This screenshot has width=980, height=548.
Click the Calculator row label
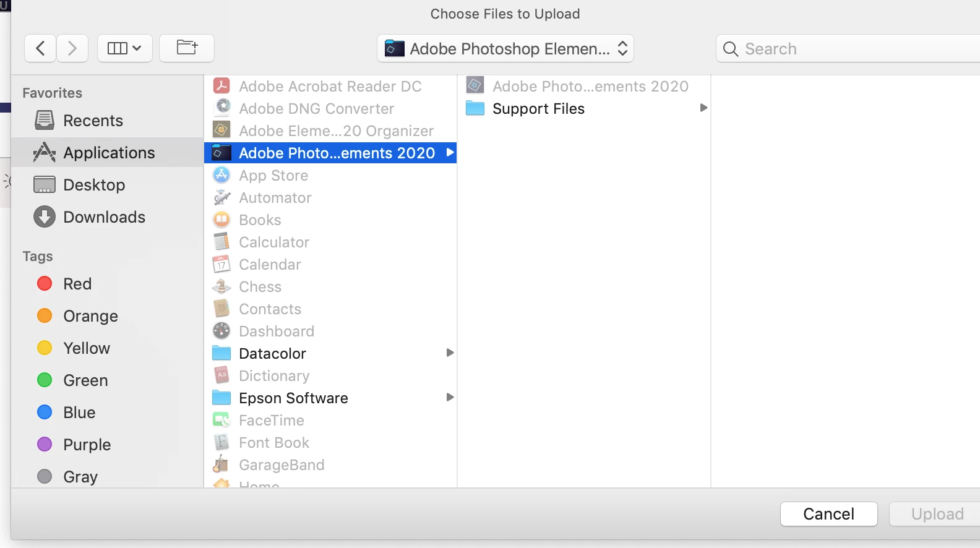274,242
